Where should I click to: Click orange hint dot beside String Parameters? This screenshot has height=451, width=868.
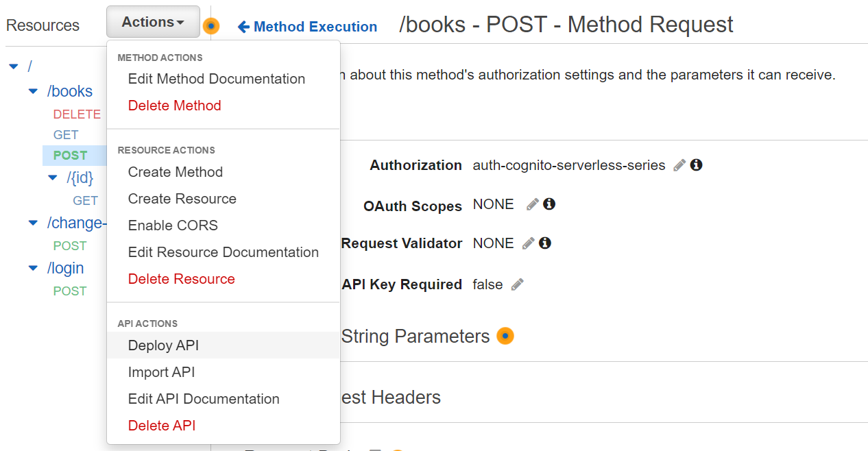pos(505,337)
